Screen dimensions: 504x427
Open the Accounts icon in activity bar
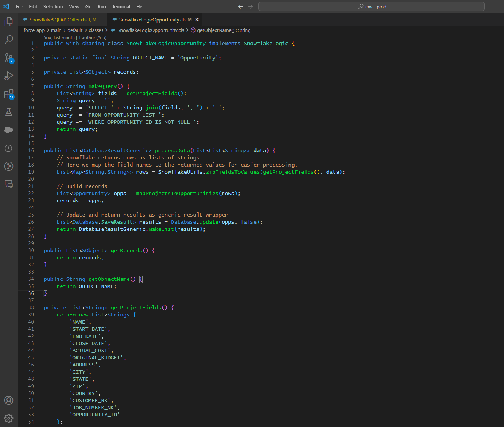9,400
